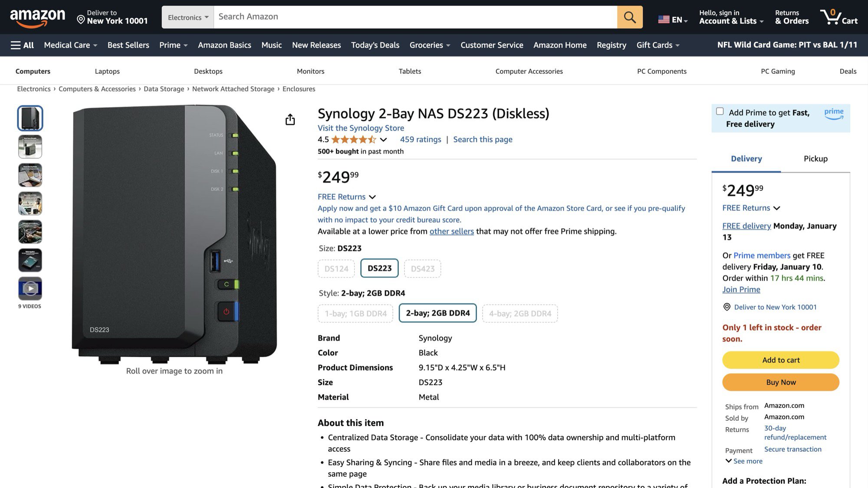Image resolution: width=868 pixels, height=488 pixels.
Task: Click the hamburger All menu icon
Action: pos(22,45)
